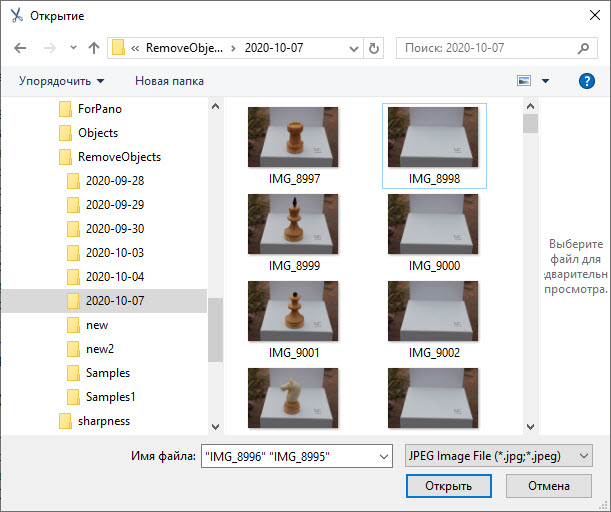Screen dimensions: 611x512
Task: Select the sharpness folder
Action: (104, 421)
